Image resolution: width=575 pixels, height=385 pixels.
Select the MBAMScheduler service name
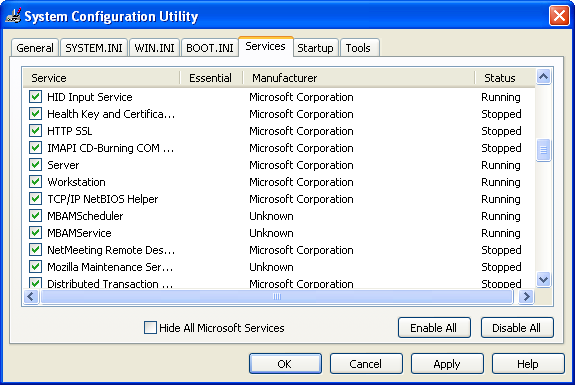pyautogui.click(x=85, y=216)
